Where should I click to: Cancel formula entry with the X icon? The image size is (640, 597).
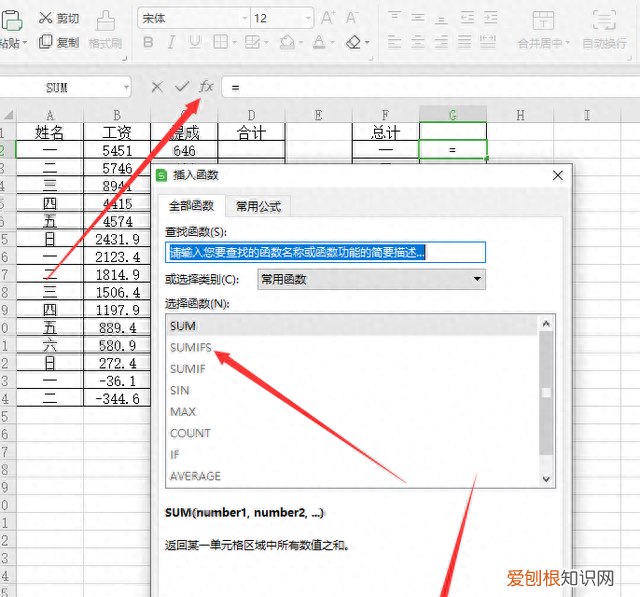157,87
